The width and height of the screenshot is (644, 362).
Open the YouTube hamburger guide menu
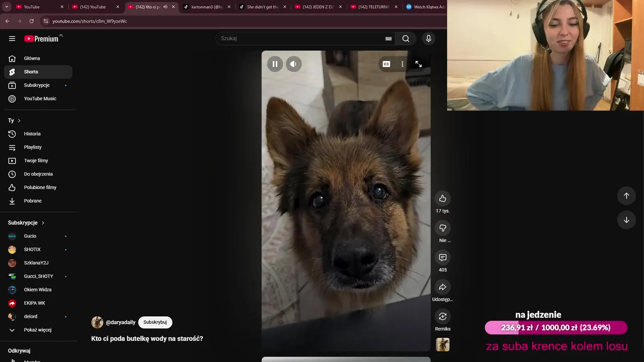pyautogui.click(x=12, y=39)
